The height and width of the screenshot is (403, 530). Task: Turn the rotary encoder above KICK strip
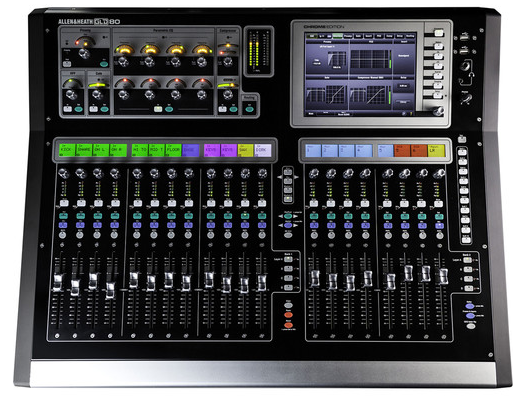pos(63,173)
